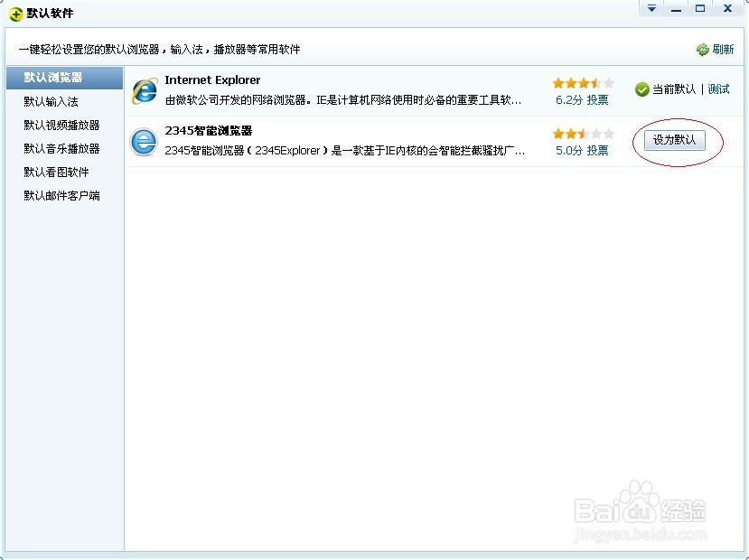Click the 6.2分 score text

[x=569, y=100]
